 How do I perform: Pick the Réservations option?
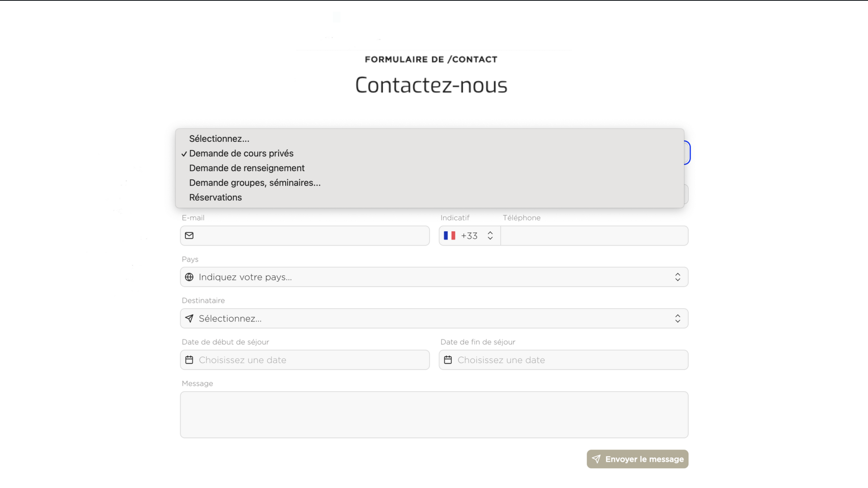point(215,197)
